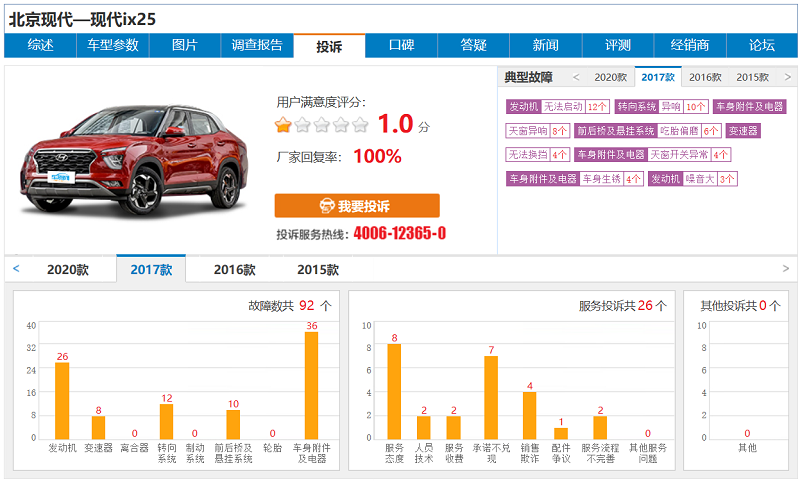
Task: Open the 综述 overview tab
Action: click(40, 45)
